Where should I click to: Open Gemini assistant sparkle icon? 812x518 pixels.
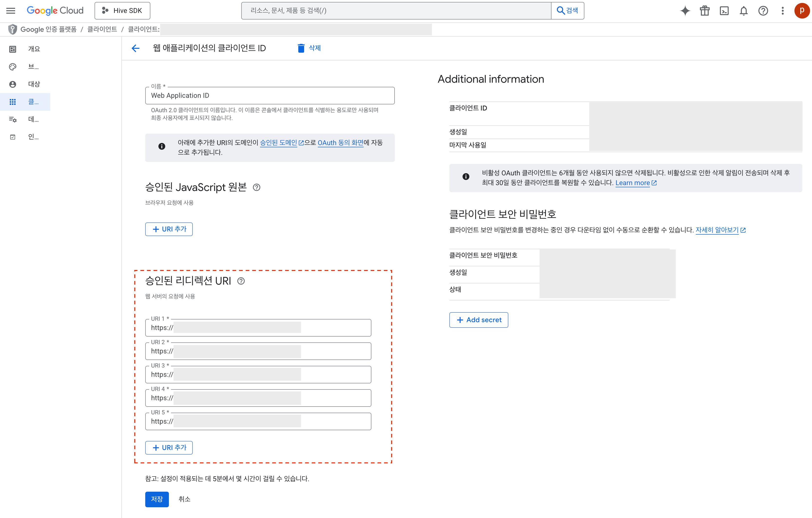685,10
